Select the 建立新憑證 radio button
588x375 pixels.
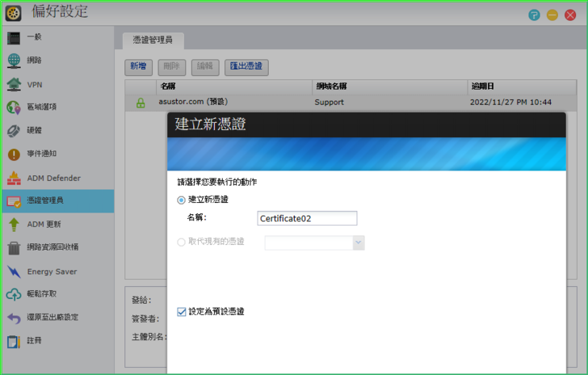pos(182,200)
